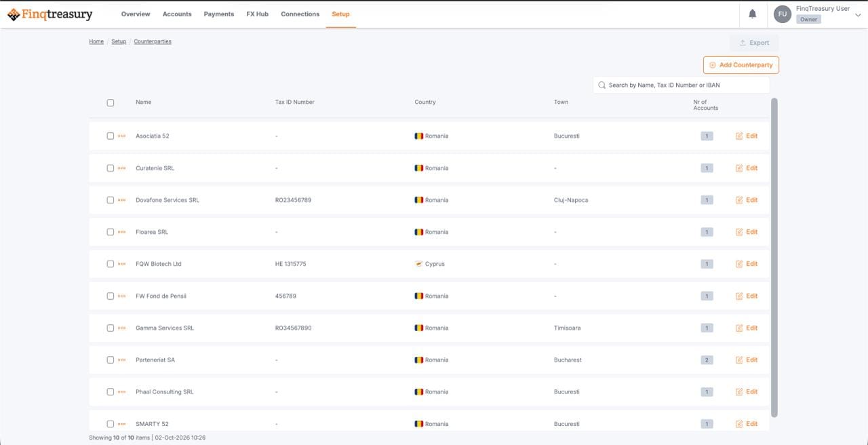The width and height of the screenshot is (868, 445).
Task: Click the Country column header
Action: [x=425, y=102]
